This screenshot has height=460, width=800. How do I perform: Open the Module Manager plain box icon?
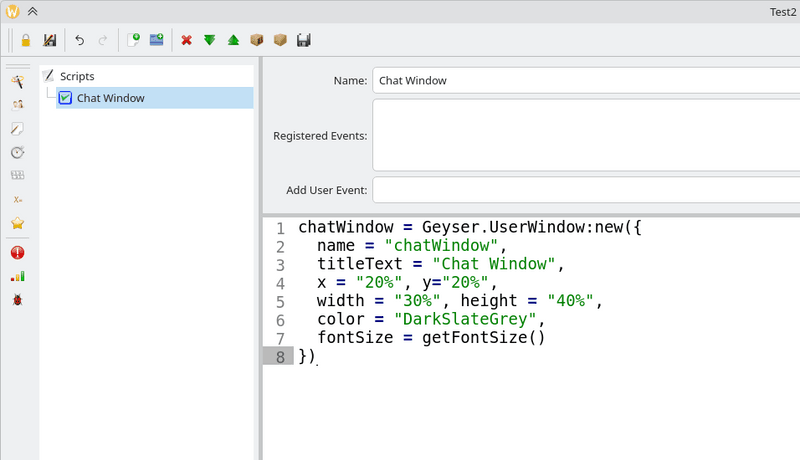(x=280, y=40)
